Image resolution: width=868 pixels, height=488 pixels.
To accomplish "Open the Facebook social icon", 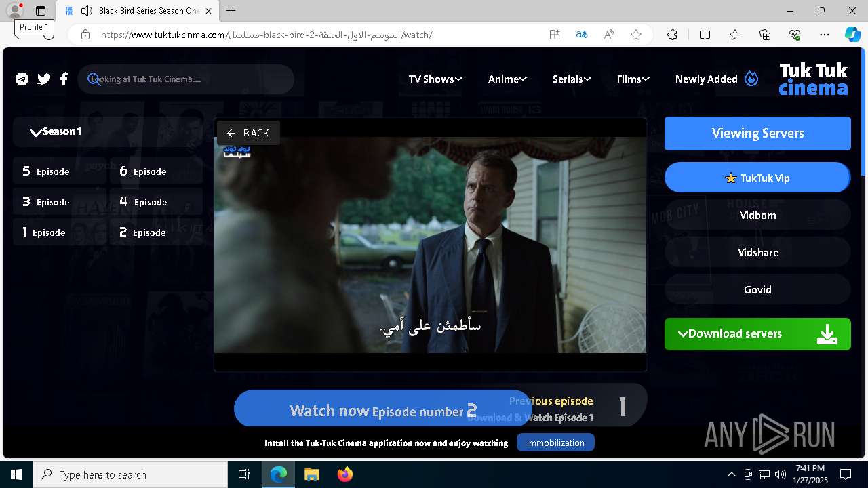I will click(x=64, y=79).
